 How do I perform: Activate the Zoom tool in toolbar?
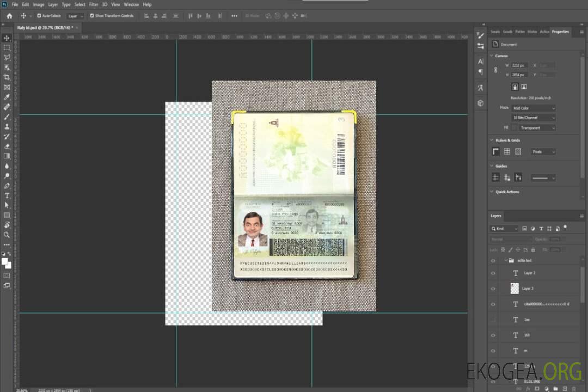point(7,235)
